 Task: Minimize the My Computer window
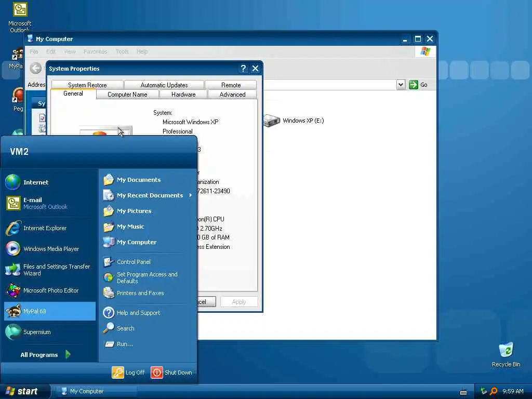coord(405,39)
